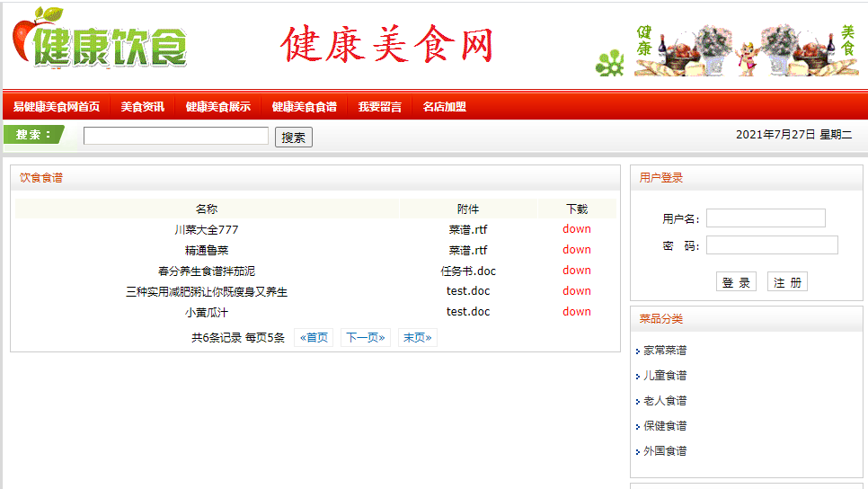Click the 健康美食网 banner title
Image resolution: width=868 pixels, height=489 pixels.
point(387,44)
